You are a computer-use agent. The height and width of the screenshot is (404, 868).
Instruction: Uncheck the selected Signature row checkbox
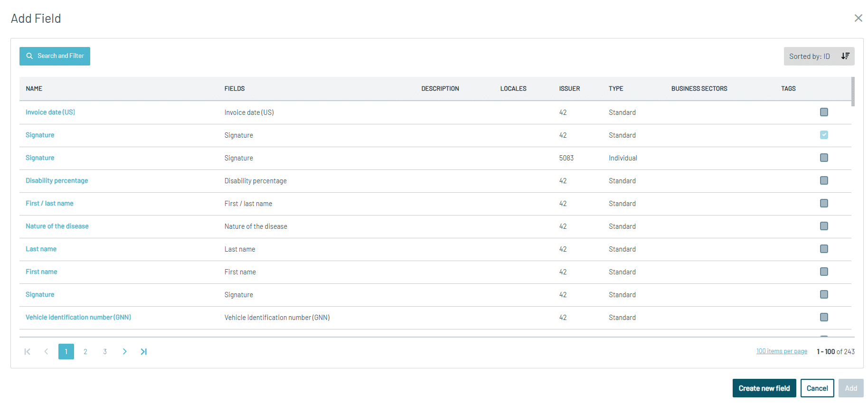tap(824, 135)
